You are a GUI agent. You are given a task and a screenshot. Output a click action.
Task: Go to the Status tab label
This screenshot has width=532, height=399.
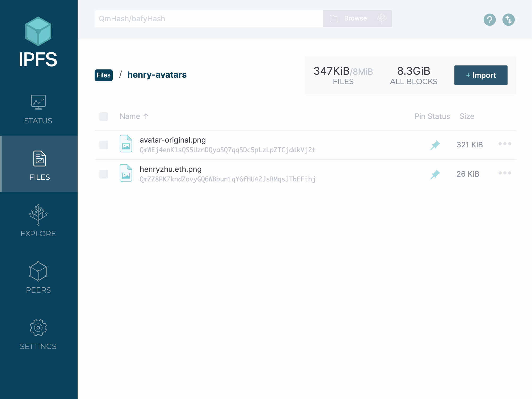[38, 121]
